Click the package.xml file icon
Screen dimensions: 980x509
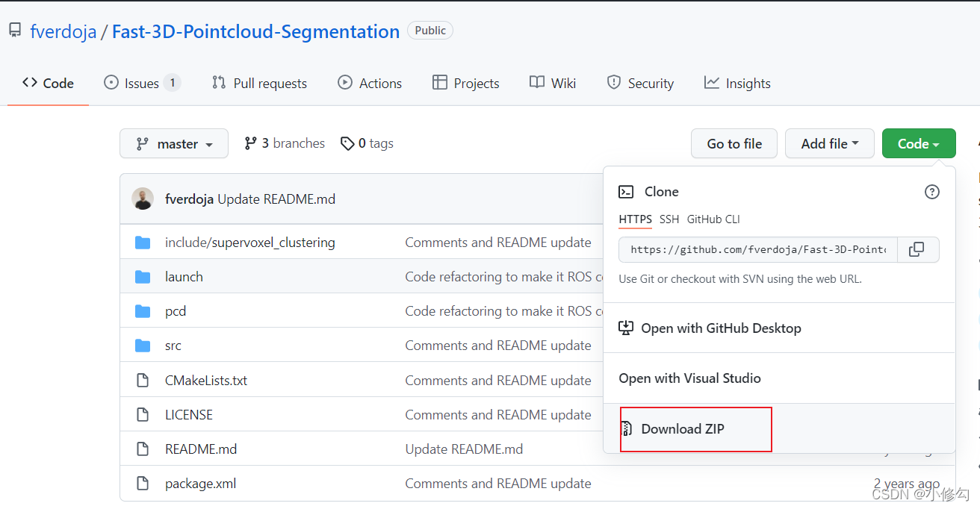pos(143,484)
